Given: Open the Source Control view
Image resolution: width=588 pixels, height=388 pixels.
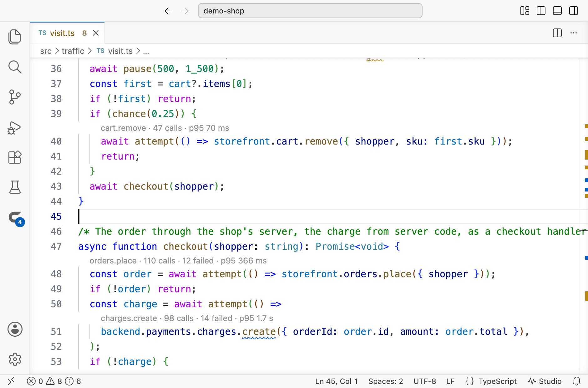Looking at the screenshot, I should click(15, 97).
